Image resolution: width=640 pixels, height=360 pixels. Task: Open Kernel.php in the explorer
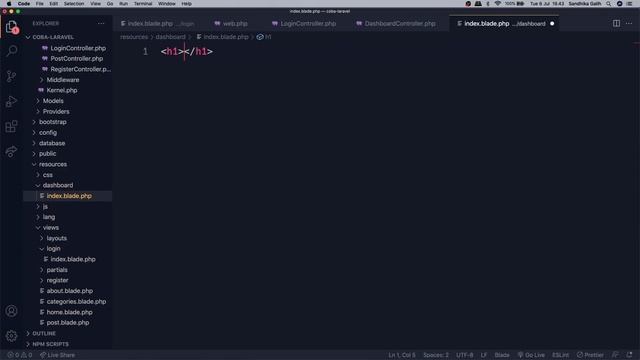pos(62,90)
